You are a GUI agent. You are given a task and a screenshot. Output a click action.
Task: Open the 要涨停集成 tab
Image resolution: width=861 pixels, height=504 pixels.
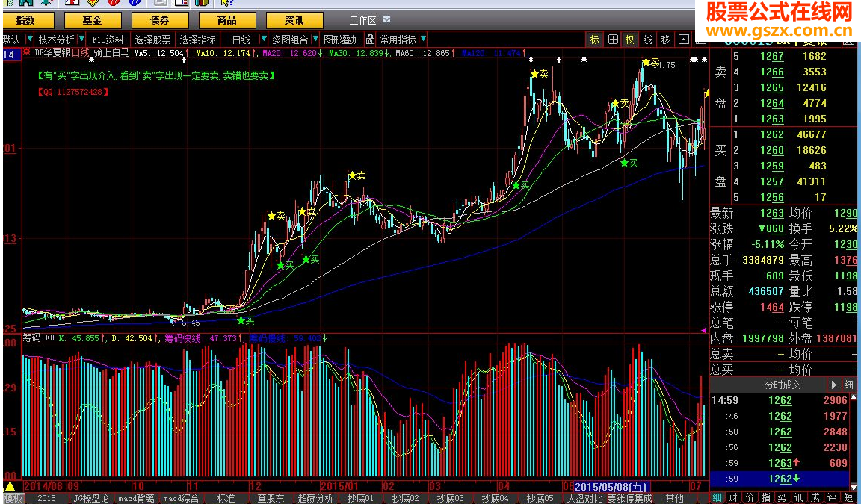[629, 498]
